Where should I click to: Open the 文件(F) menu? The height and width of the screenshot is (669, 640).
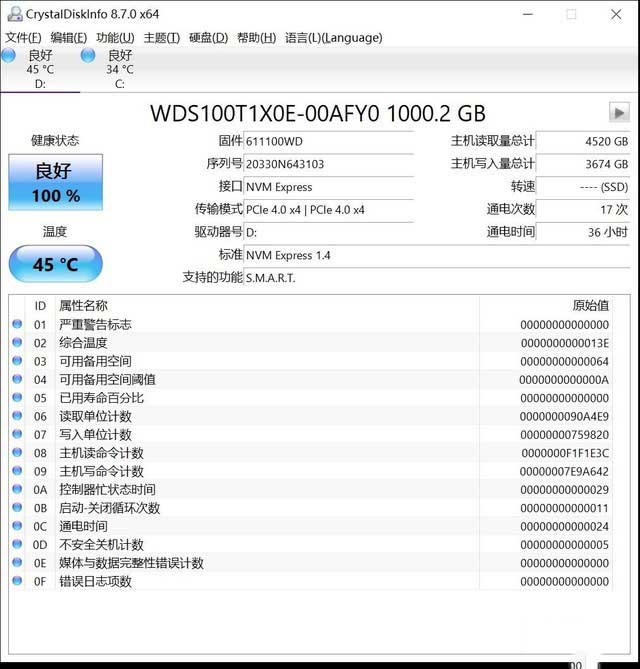coord(23,38)
